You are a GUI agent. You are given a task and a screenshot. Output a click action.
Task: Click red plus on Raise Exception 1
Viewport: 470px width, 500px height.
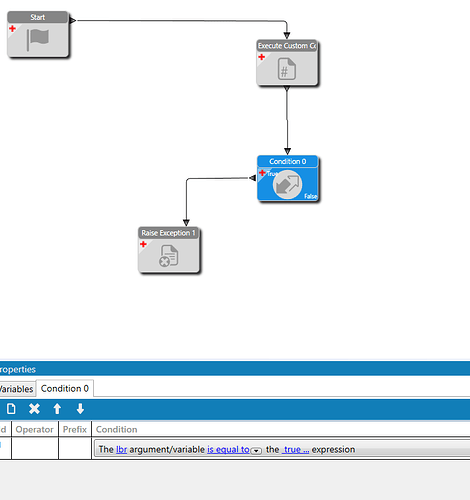click(x=143, y=244)
